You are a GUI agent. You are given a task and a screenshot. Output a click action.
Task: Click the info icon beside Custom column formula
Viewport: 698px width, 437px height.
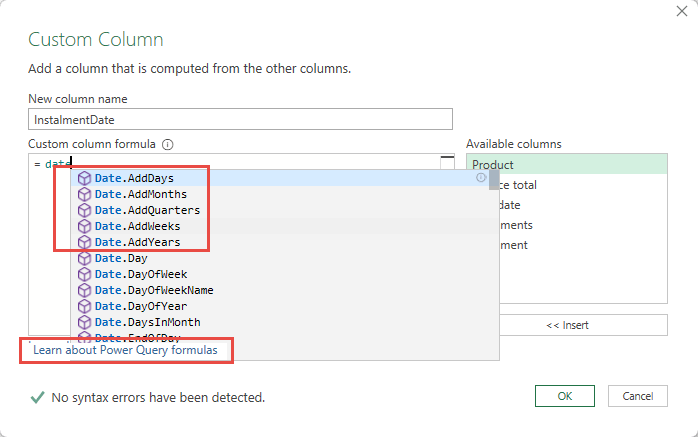[168, 144]
